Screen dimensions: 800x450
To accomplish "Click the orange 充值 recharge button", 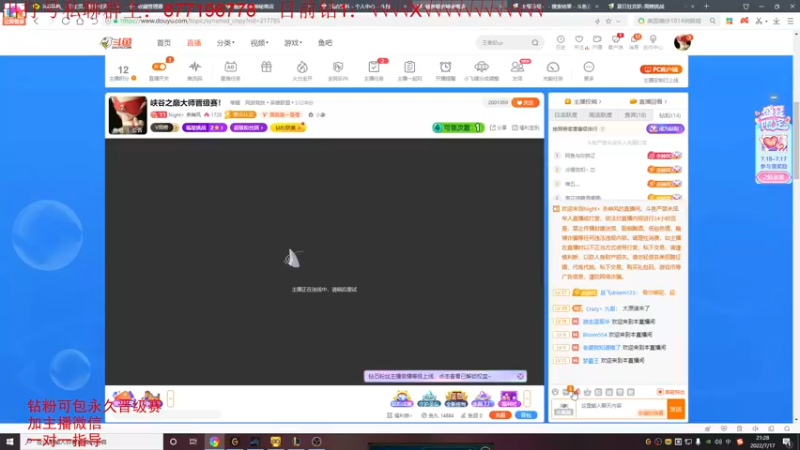I will (500, 415).
